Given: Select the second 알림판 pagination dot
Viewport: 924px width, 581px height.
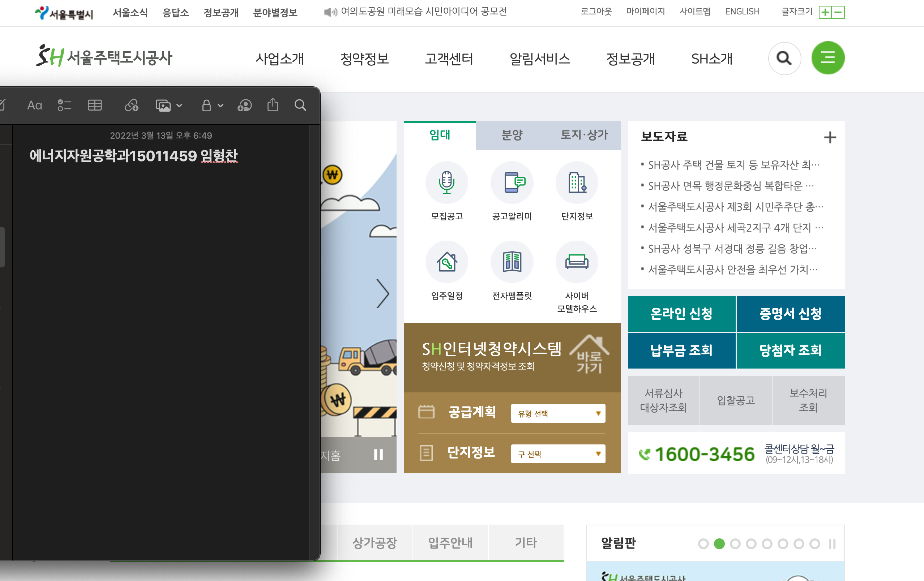Looking at the screenshot, I should (x=719, y=544).
